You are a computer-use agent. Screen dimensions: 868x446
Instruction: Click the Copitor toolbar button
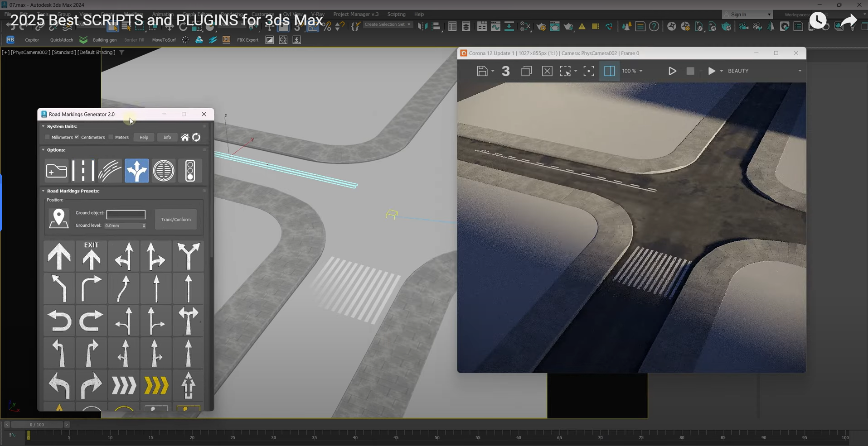tap(32, 40)
